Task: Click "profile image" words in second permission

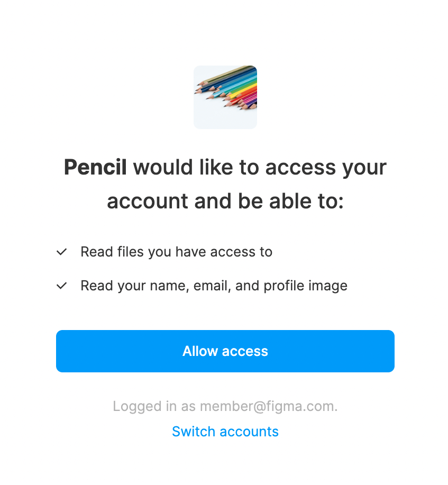Action: (x=306, y=286)
